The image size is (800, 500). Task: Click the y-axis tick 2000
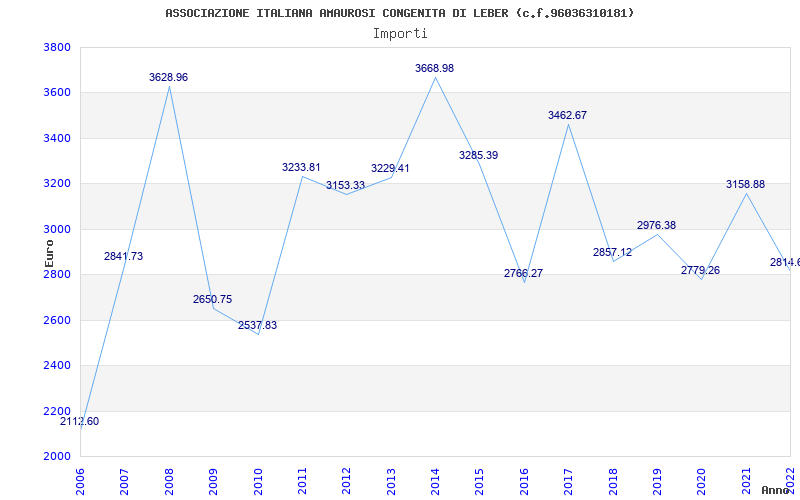55,457
